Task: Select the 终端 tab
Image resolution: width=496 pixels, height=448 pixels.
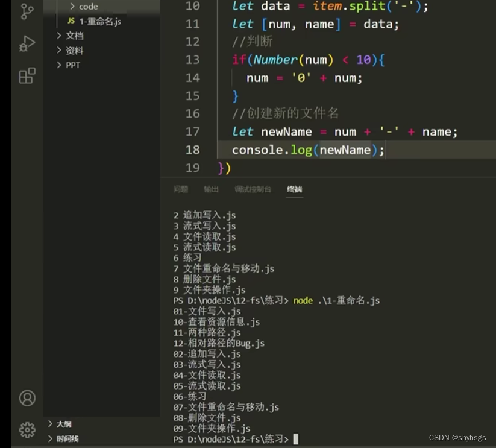Action: point(294,189)
